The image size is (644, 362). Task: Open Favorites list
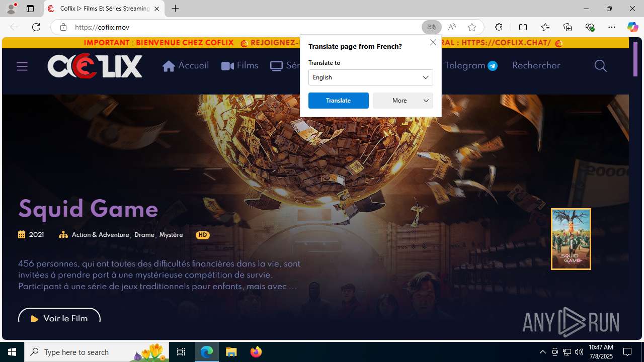click(x=545, y=27)
